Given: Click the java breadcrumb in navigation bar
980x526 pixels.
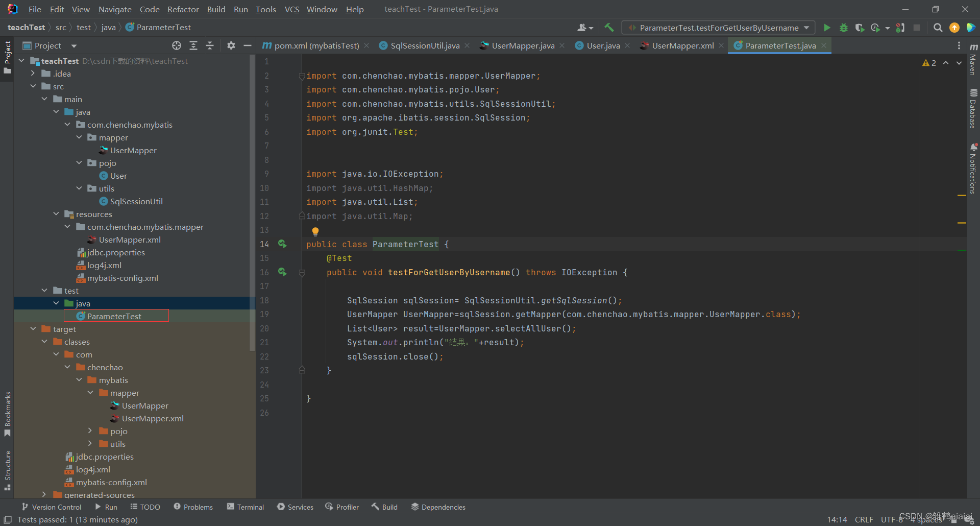Looking at the screenshot, I should pyautogui.click(x=108, y=27).
